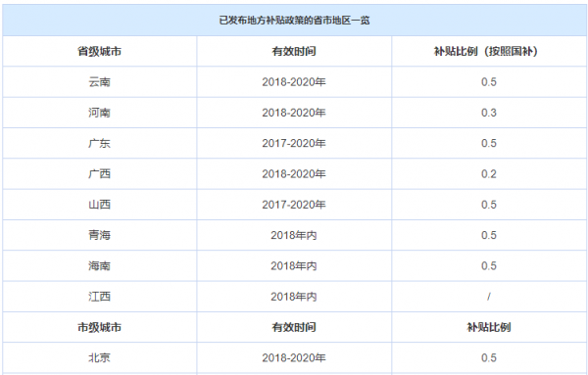The height and width of the screenshot is (375, 588).
Task: Select the 广西 cell
Action: pyautogui.click(x=99, y=174)
